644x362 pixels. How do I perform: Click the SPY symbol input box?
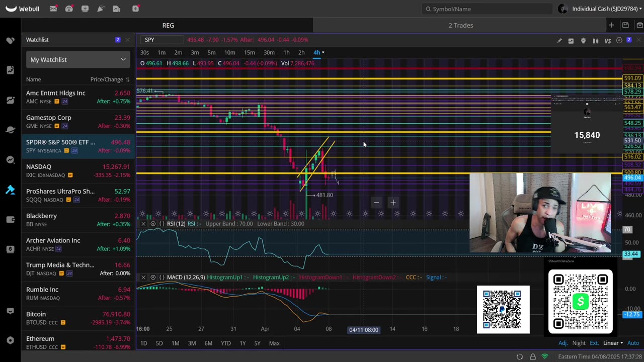[163, 40]
